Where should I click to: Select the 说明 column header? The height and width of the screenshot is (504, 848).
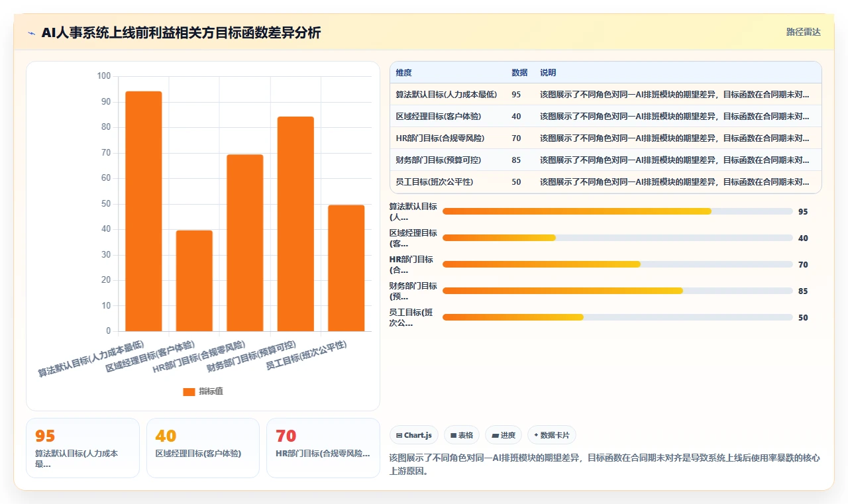(548, 73)
